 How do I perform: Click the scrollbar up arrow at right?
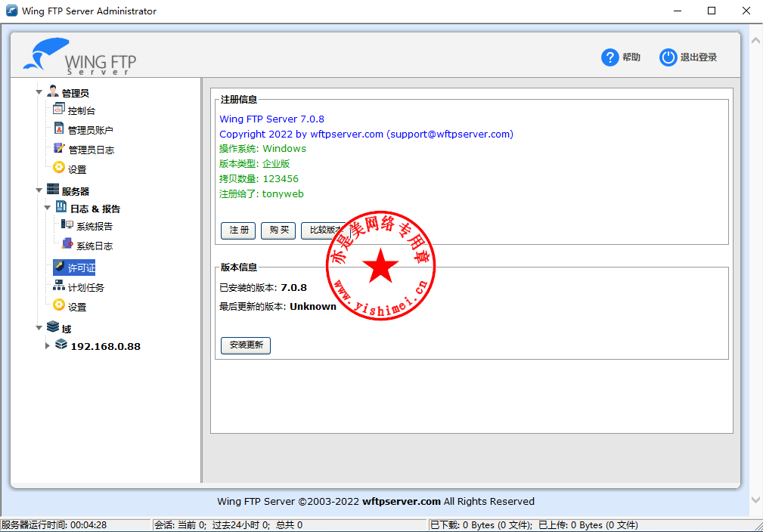[755, 41]
